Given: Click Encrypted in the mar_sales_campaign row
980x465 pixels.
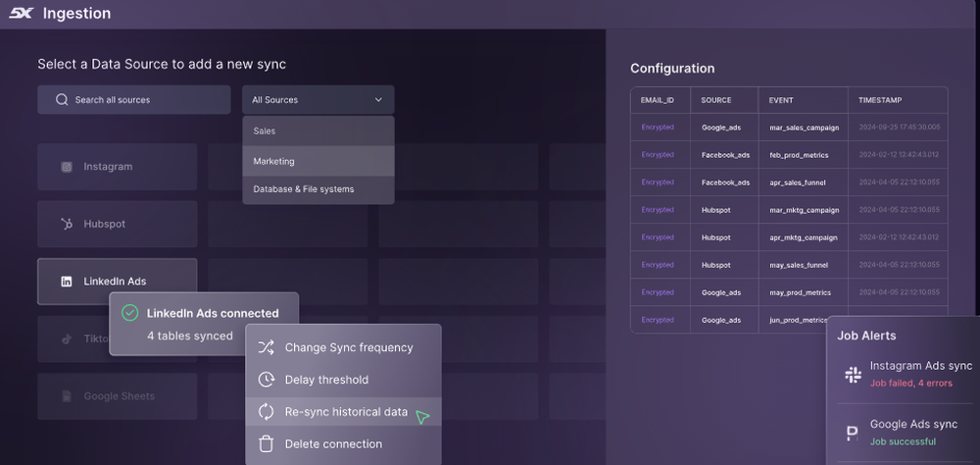Looking at the screenshot, I should point(658,128).
